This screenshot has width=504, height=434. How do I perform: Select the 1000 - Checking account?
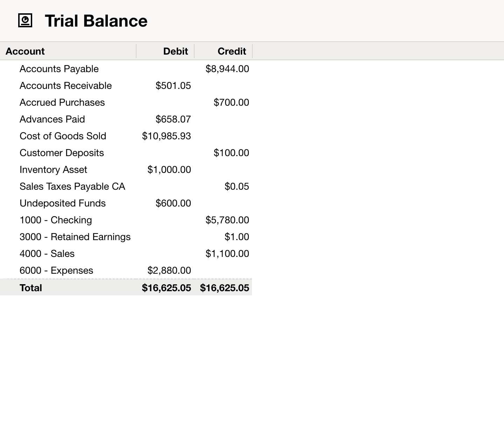[x=56, y=220]
